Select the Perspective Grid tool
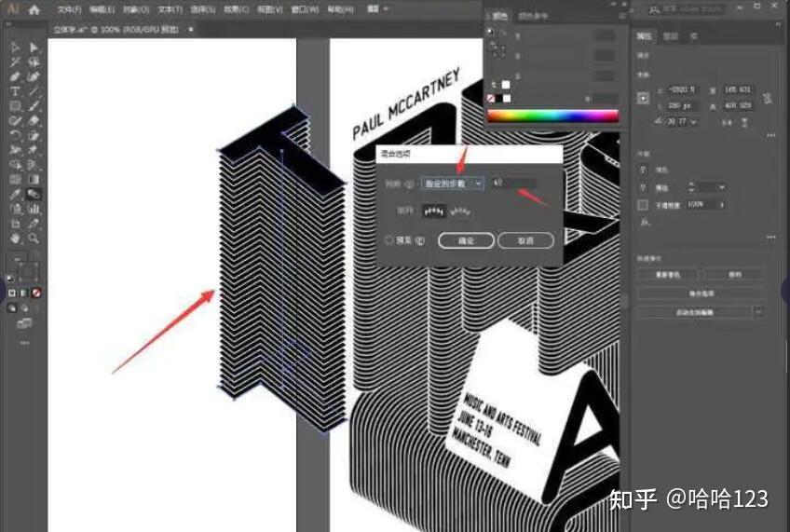The width and height of the screenshot is (790, 532). tap(34, 164)
